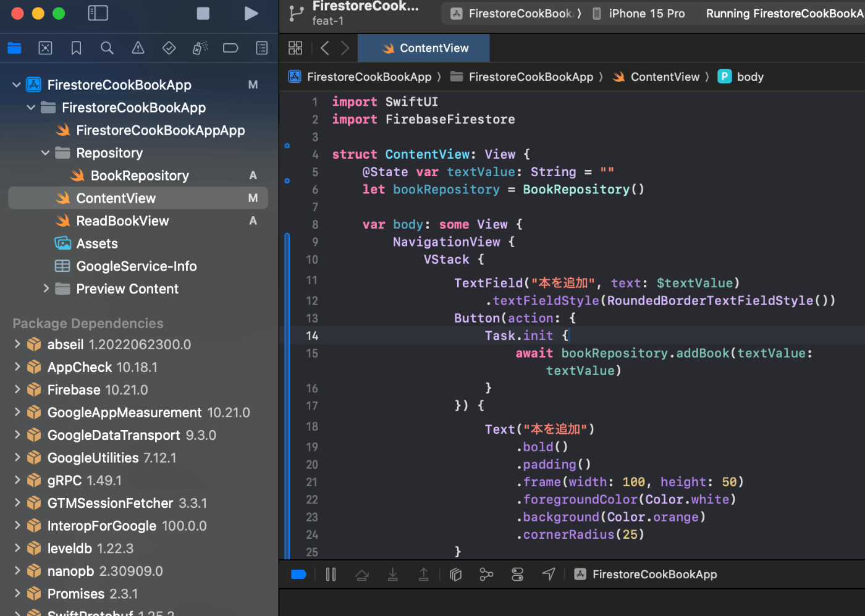Click the Simulate Location arrow
The width and height of the screenshot is (865, 616).
tap(549, 575)
